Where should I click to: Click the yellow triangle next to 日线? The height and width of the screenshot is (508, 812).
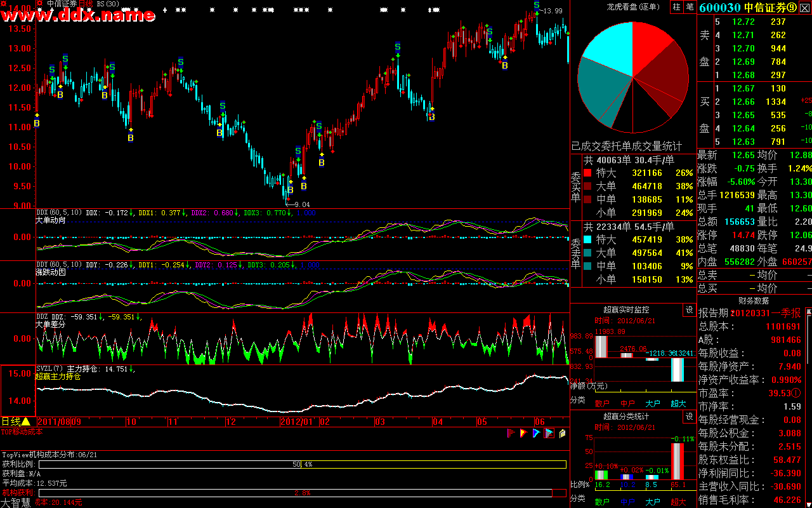point(26,422)
